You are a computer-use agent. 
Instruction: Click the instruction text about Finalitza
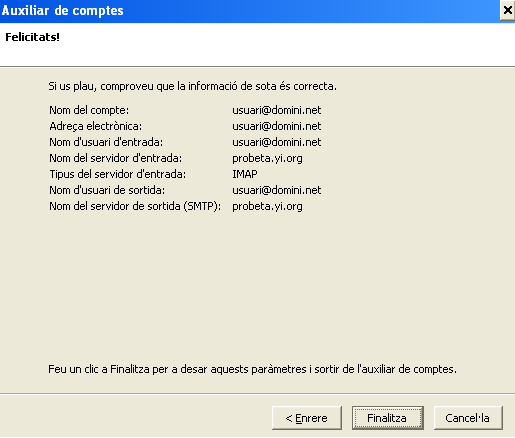pyautogui.click(x=252, y=369)
